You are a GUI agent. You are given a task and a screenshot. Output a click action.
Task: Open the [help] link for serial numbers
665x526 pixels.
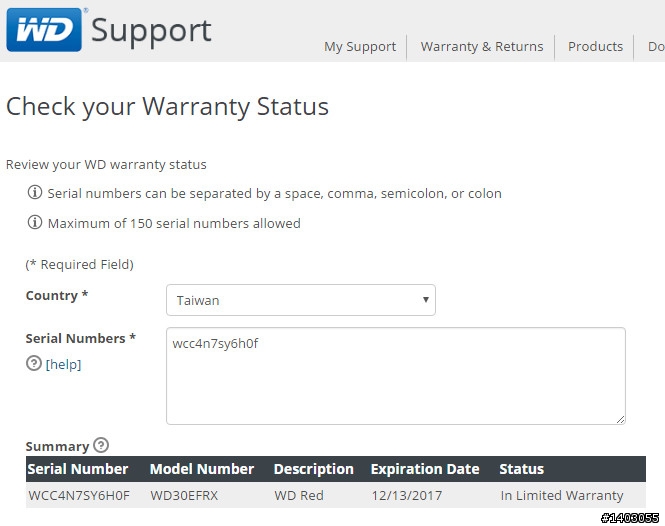pyautogui.click(x=63, y=364)
